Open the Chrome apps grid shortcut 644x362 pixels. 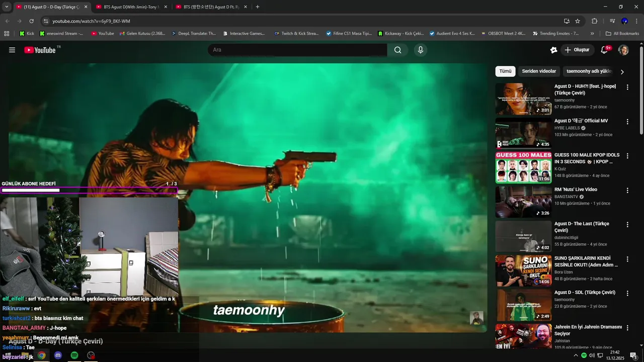pyautogui.click(x=7, y=34)
